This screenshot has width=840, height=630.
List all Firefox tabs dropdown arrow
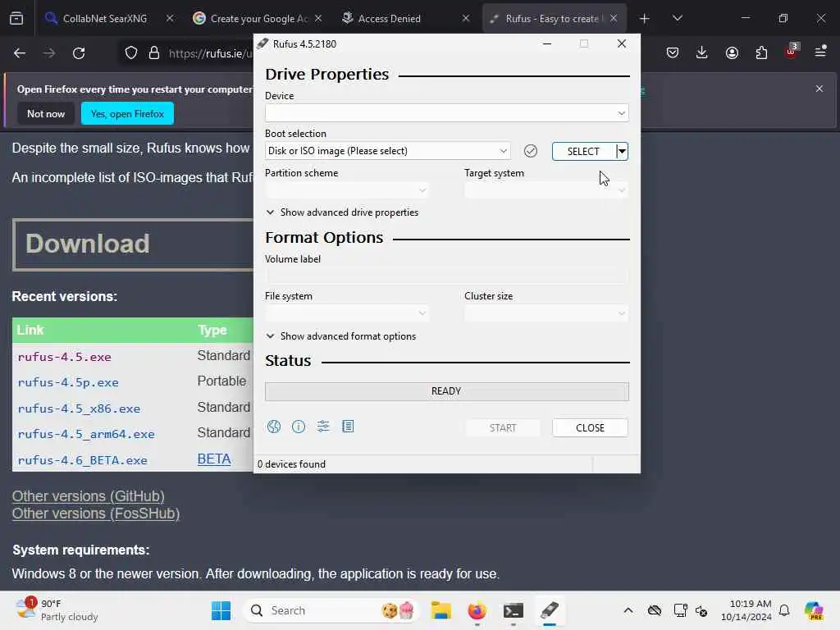677,18
